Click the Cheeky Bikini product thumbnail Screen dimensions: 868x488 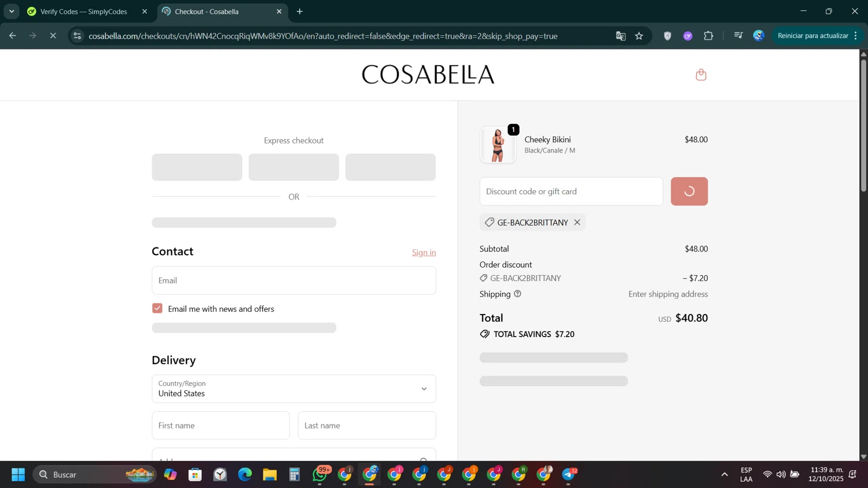pyautogui.click(x=498, y=145)
